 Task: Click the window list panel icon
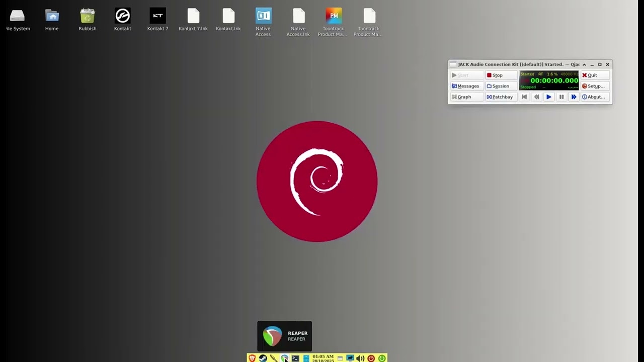(340, 358)
